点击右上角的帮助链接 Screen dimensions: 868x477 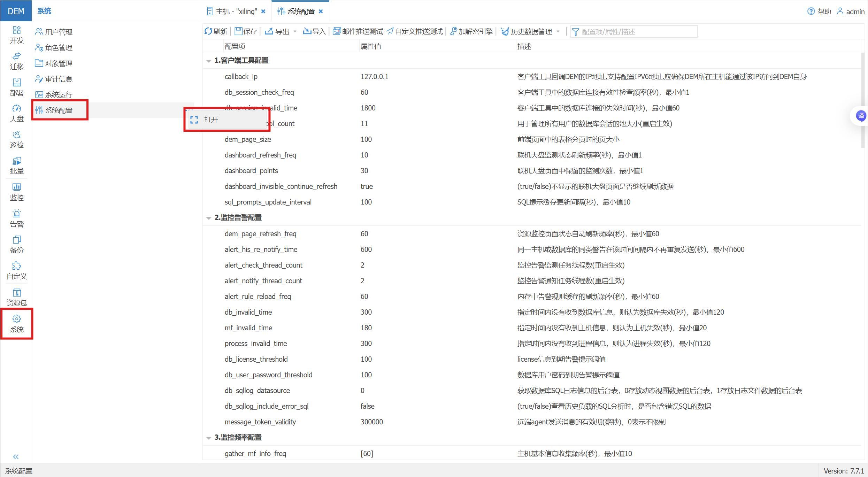click(819, 11)
